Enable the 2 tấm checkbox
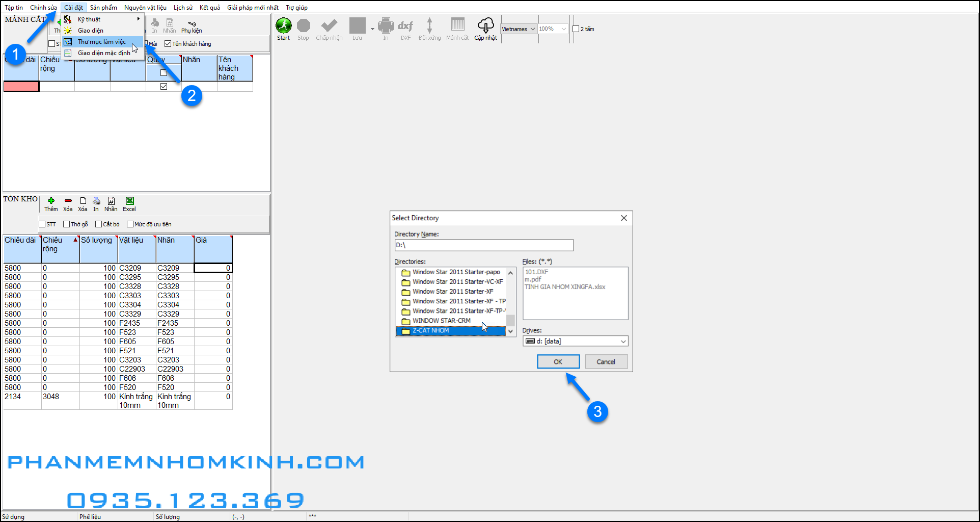 575,29
